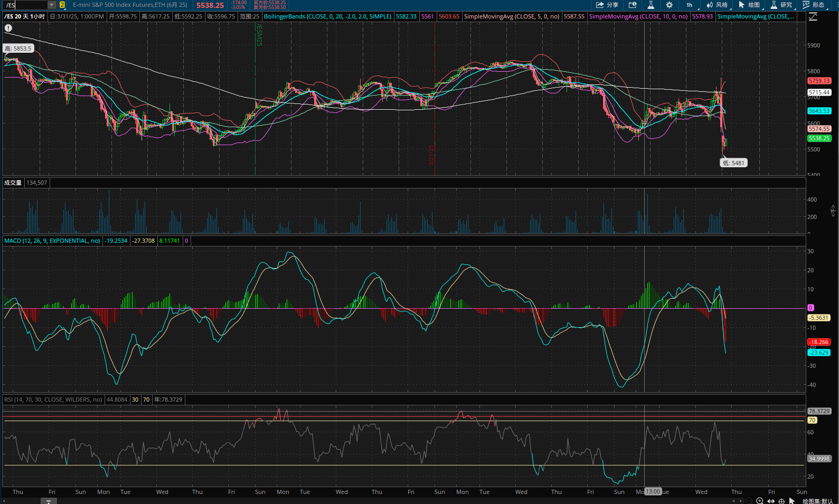Viewport: 839px width, 504px height.
Task: Click the scroll-right arrow near bottom right
Action: [x=740, y=501]
